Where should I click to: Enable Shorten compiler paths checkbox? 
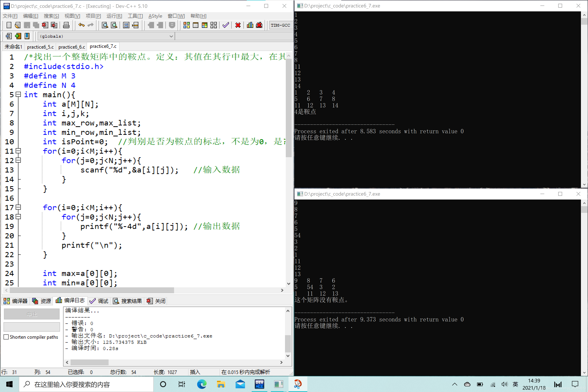[6, 337]
